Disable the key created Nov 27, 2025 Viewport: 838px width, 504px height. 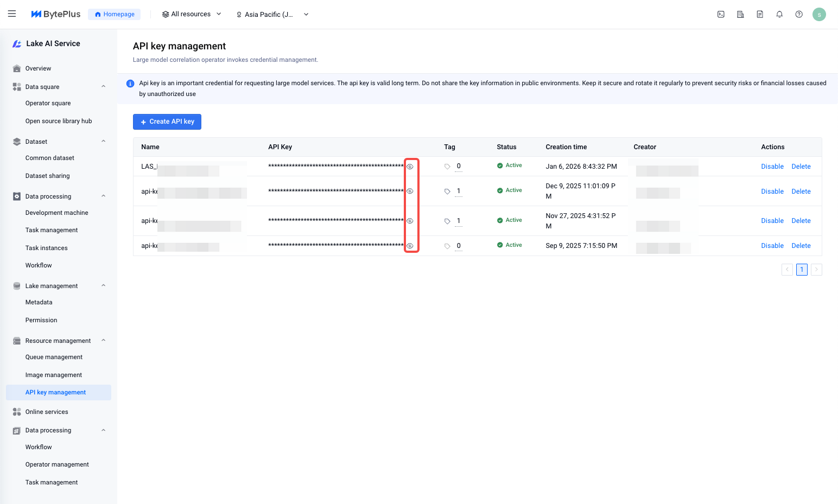772,221
